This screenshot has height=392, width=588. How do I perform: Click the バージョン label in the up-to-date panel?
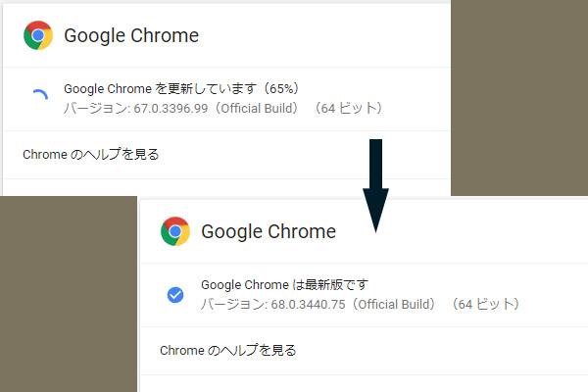point(229,304)
